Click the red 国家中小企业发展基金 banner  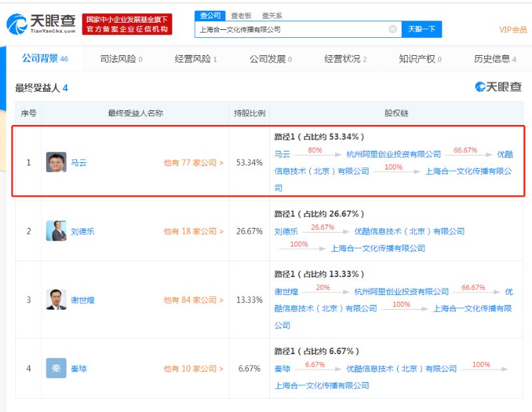[127, 24]
